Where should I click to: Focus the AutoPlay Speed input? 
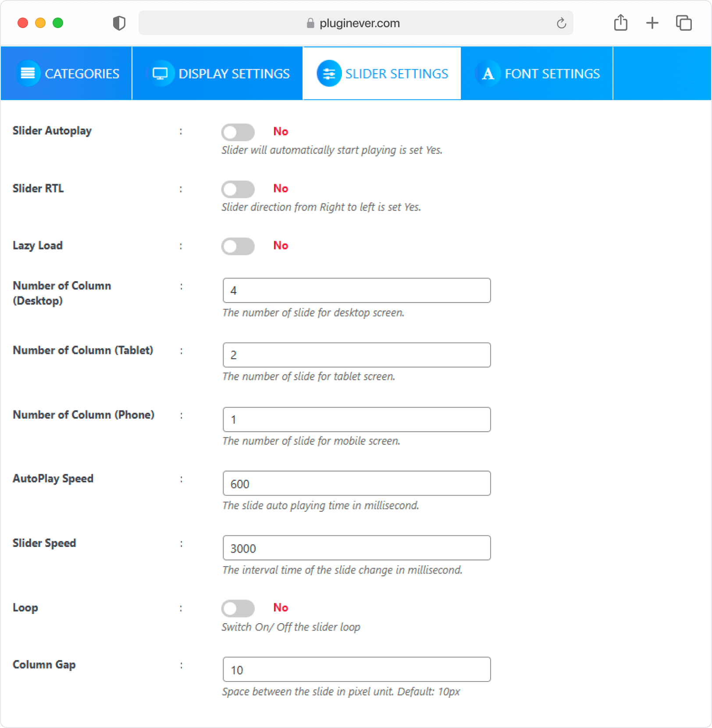click(x=356, y=483)
